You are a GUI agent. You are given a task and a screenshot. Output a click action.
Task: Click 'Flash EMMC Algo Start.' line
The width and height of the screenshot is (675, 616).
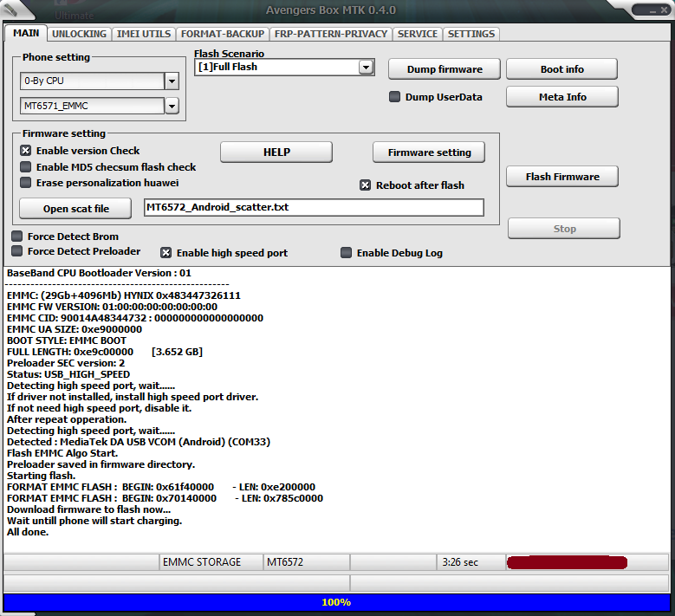click(x=62, y=453)
